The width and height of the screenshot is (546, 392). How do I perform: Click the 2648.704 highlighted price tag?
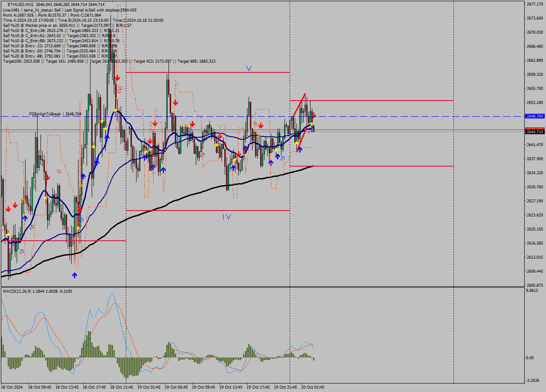click(x=534, y=116)
